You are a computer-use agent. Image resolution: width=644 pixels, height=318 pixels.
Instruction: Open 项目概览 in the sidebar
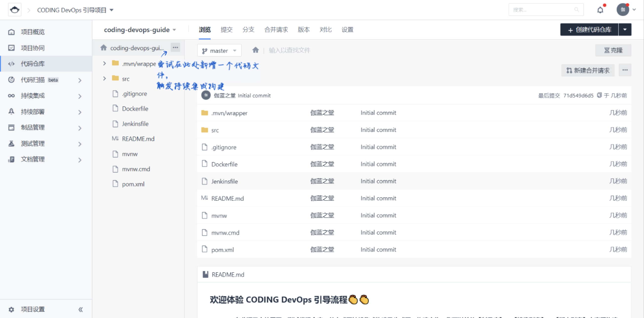tap(33, 32)
